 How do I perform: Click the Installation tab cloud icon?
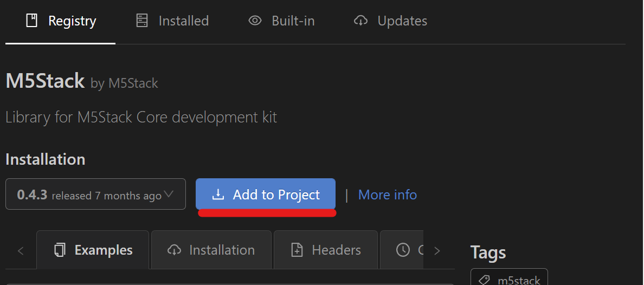point(175,250)
